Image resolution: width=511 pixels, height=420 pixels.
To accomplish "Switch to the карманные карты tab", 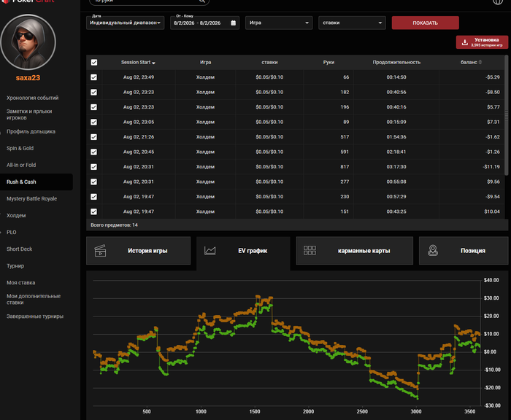I will 354,251.
